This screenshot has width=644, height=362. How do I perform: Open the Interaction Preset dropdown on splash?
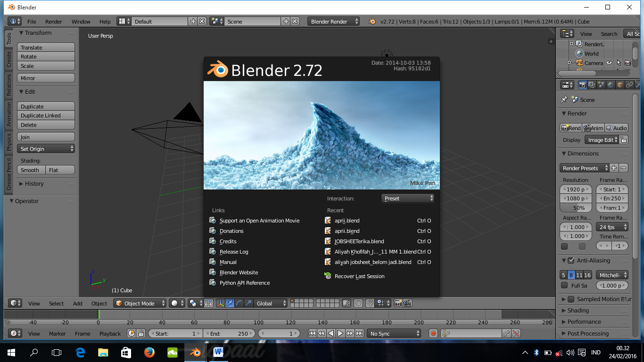coord(408,198)
